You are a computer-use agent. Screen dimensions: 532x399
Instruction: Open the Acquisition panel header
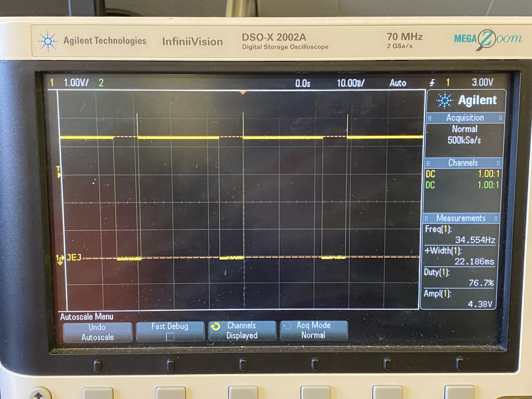465,118
